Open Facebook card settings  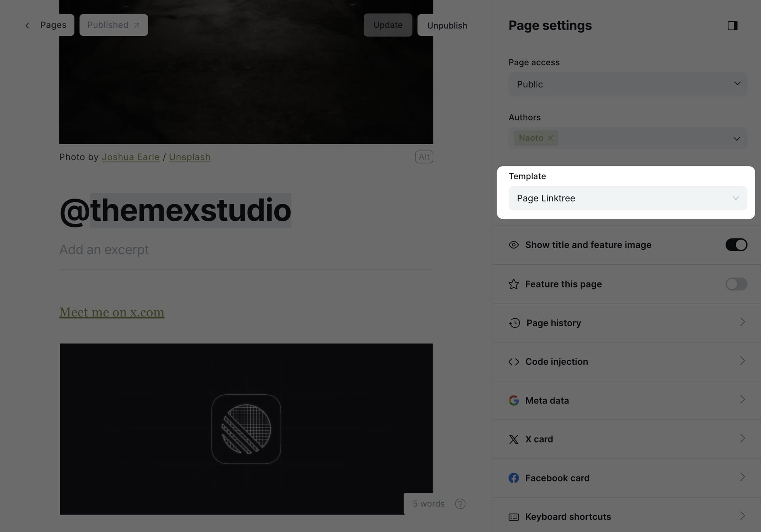click(x=627, y=478)
